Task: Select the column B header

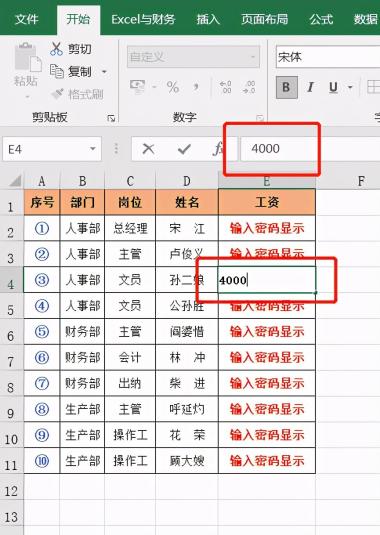Action: click(82, 181)
